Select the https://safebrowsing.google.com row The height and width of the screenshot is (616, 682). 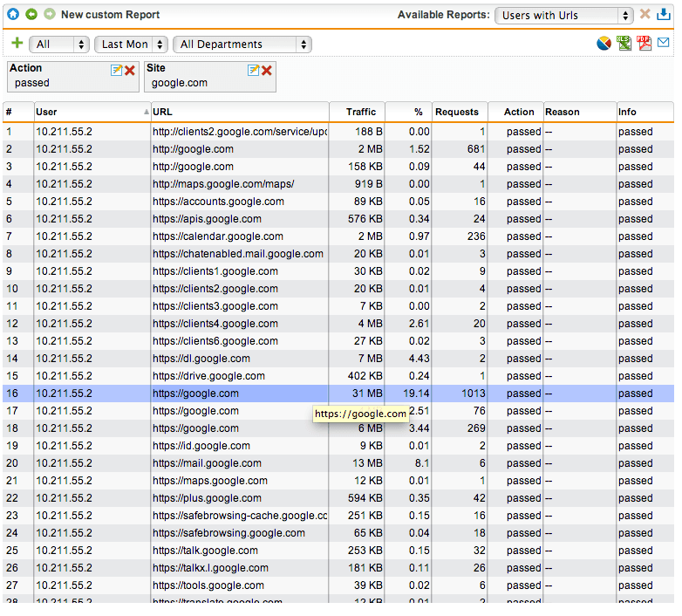point(338,533)
